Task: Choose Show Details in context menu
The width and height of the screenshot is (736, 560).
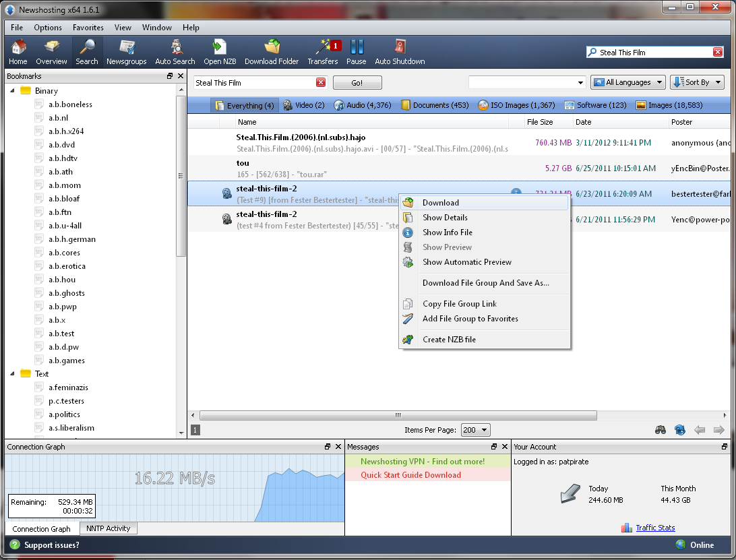Action: click(x=484, y=218)
